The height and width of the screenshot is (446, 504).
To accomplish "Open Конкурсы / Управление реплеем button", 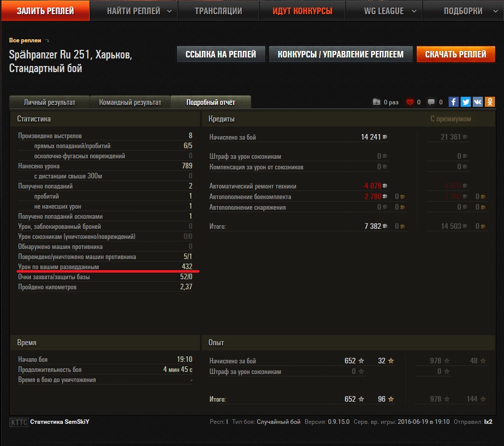I will pyautogui.click(x=340, y=54).
